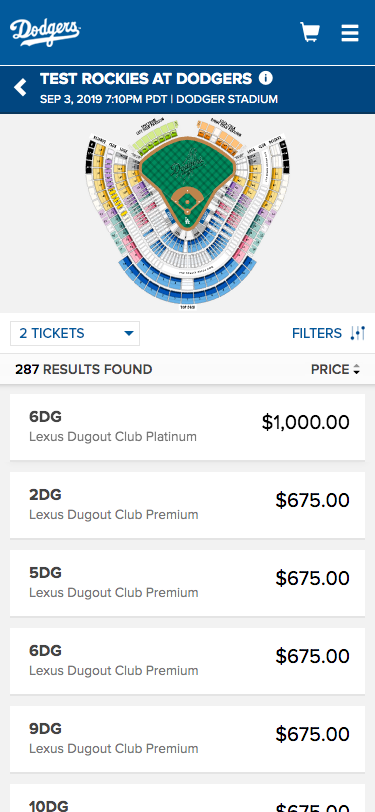Select 2DG Lexus Dugout Club Premium listing
This screenshot has width=375, height=812.
coord(188,505)
